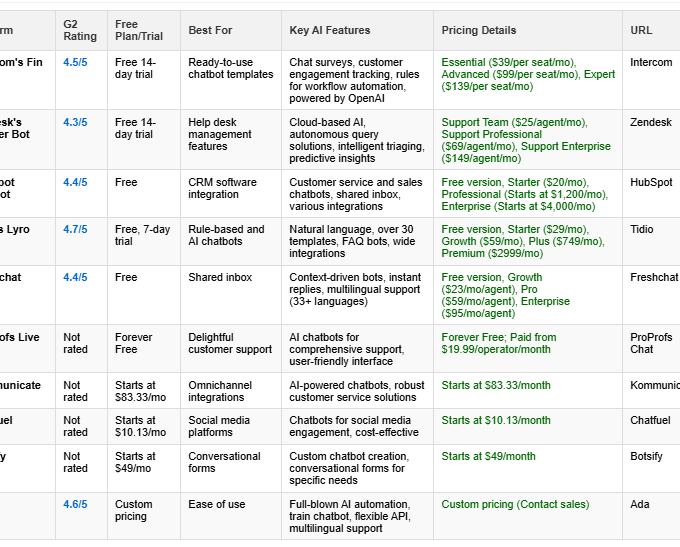Open 'Custom pricing (Contact sales)' link
The image size is (680, 547).
pyautogui.click(x=515, y=505)
